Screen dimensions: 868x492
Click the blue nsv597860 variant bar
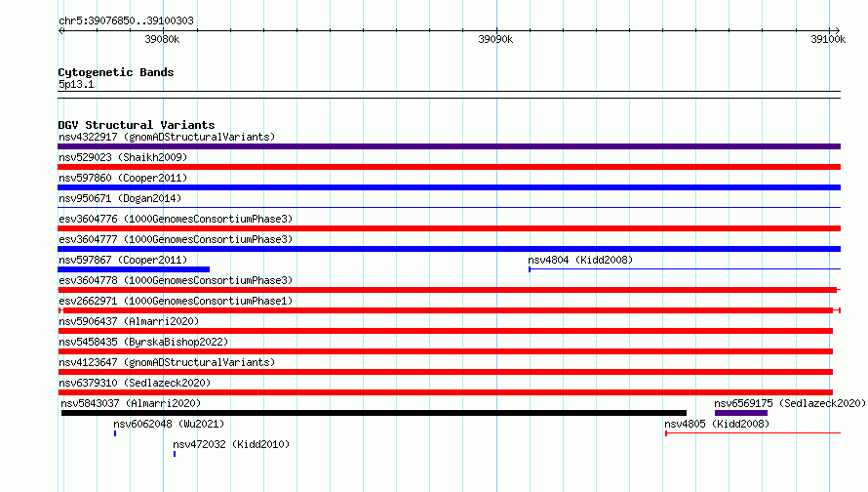(x=449, y=187)
